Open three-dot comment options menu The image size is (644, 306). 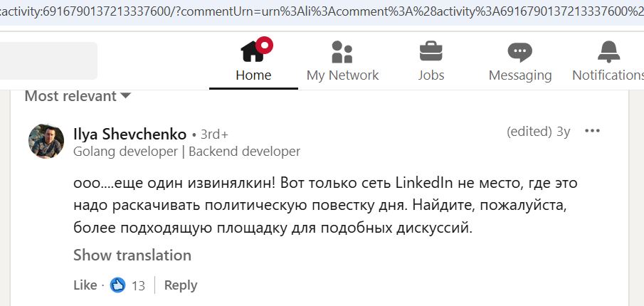[x=592, y=131]
